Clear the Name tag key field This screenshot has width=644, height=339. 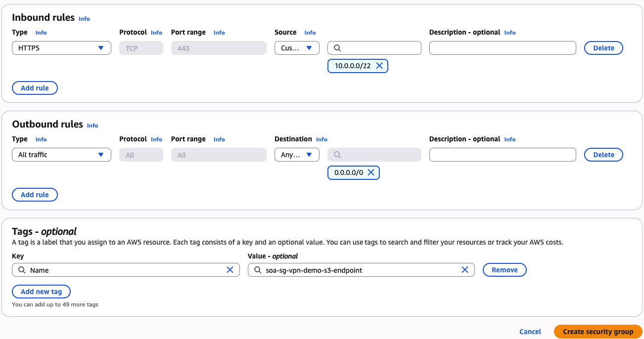(x=230, y=270)
